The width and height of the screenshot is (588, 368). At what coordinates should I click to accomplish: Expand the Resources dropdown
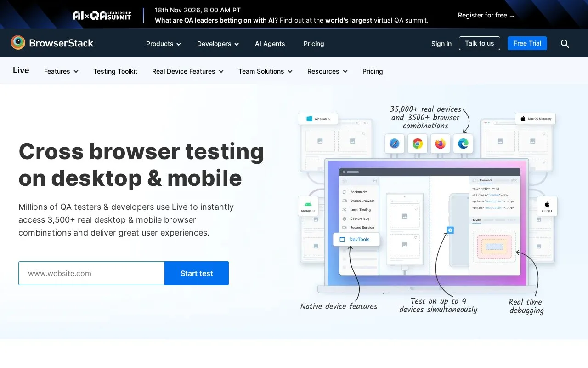coord(328,71)
